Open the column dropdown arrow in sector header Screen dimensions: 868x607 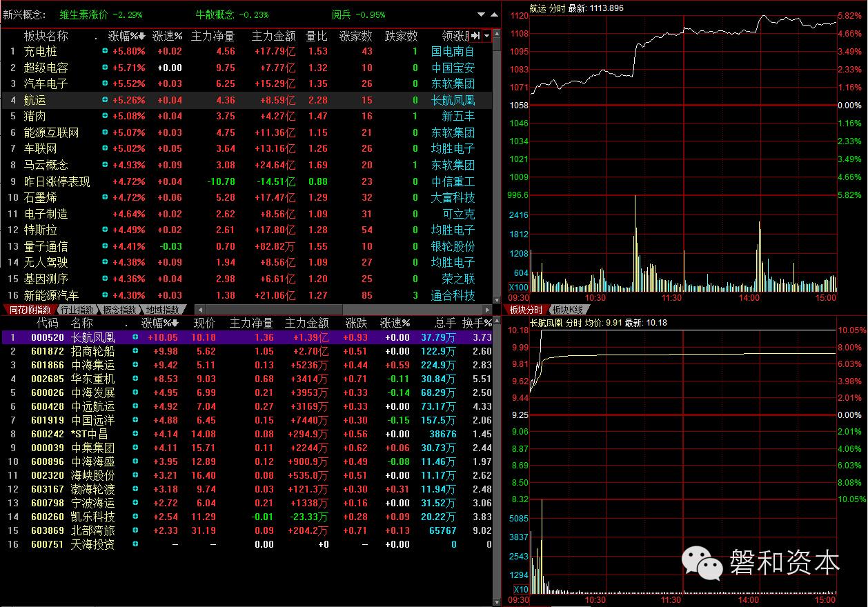(x=487, y=36)
